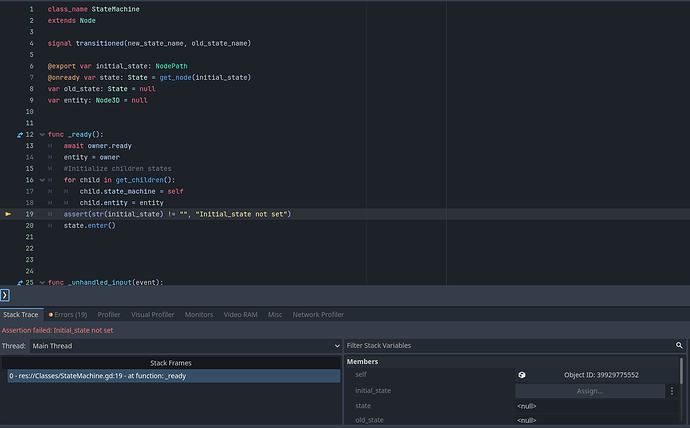Select the state member row label

(x=363, y=406)
